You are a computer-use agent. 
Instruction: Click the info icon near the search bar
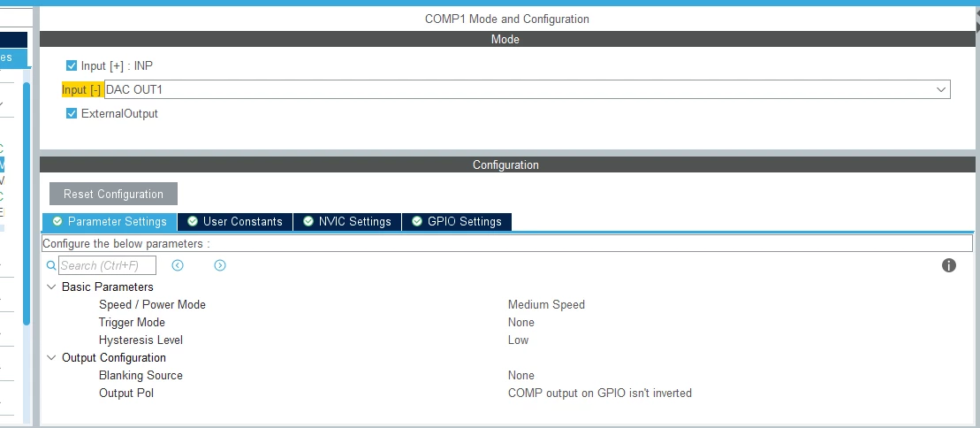point(949,265)
